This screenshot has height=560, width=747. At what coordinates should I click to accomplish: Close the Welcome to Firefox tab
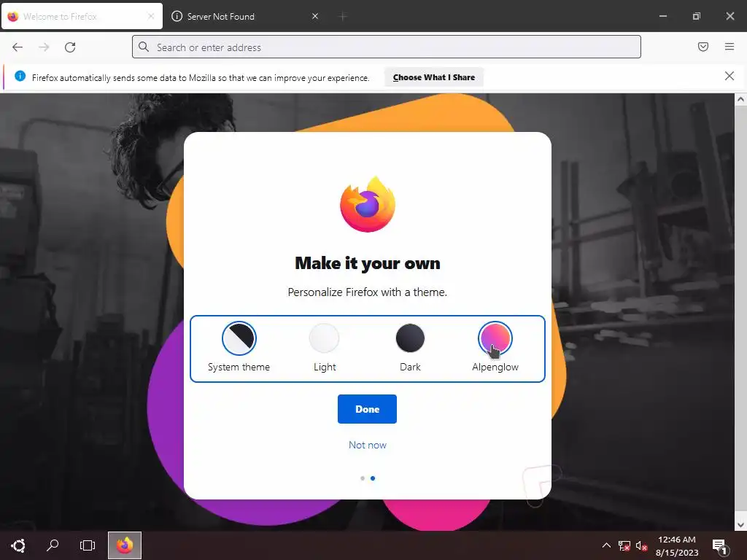tap(151, 16)
